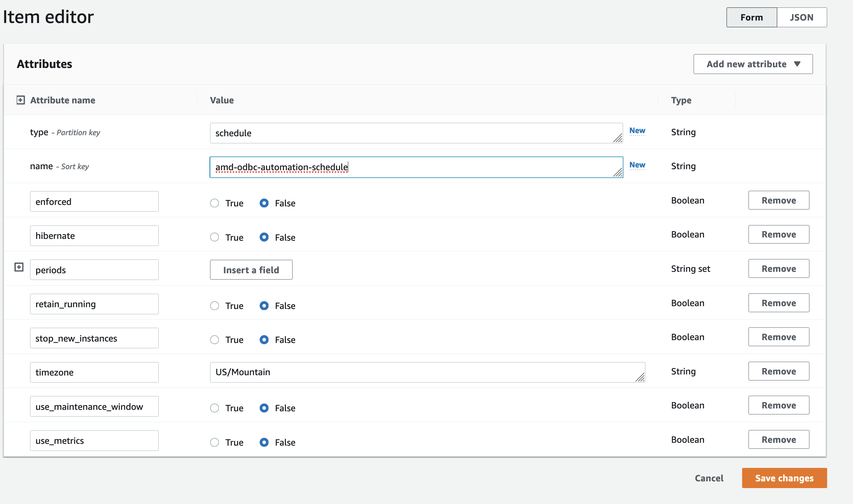Click resize grip on timezone value field
The height and width of the screenshot is (504, 853).
(x=640, y=377)
